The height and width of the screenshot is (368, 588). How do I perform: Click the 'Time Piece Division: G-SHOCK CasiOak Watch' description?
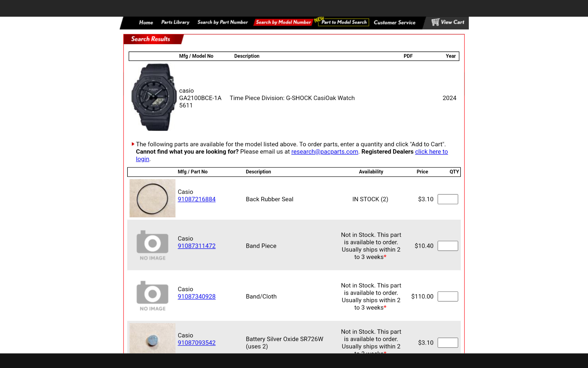pyautogui.click(x=292, y=98)
